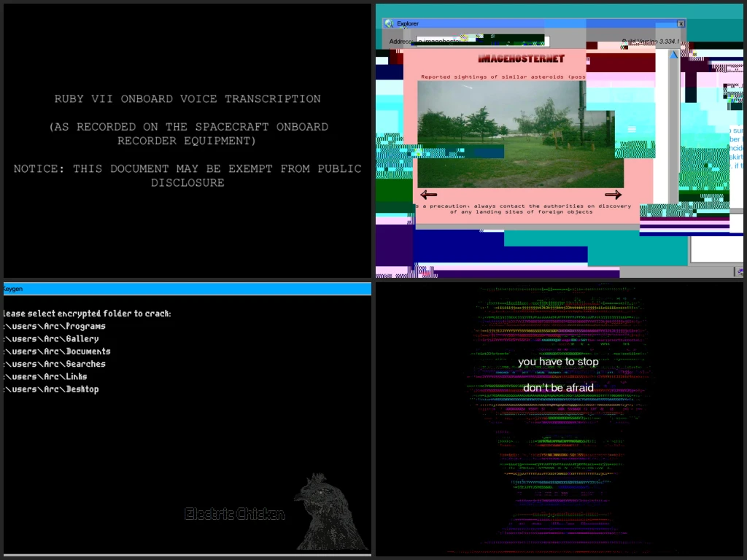This screenshot has height=560, width=747.
Task: Click the IMAGEHOSTERNET site header
Action: point(521,58)
